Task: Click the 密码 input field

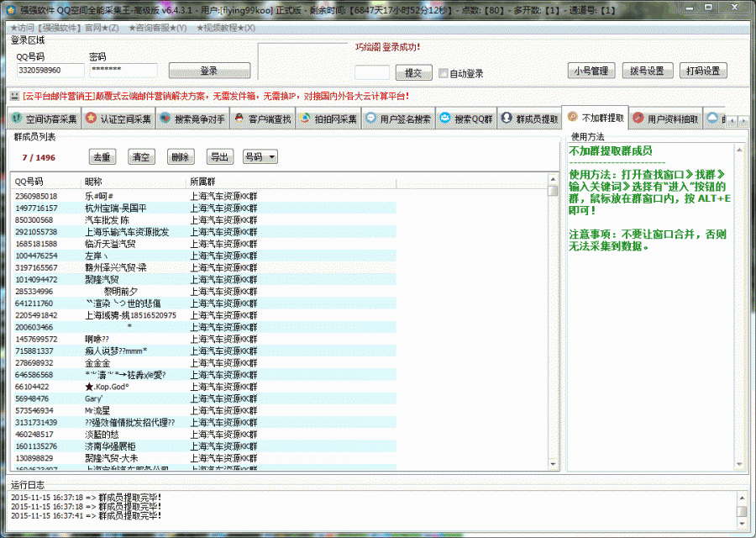Action: (x=123, y=71)
